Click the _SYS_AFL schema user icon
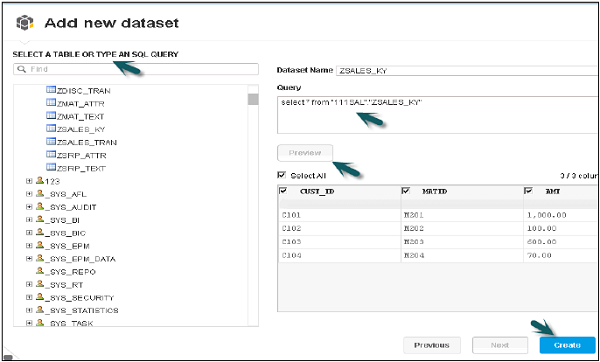Viewport: 600px width, 362px height. (x=40, y=194)
